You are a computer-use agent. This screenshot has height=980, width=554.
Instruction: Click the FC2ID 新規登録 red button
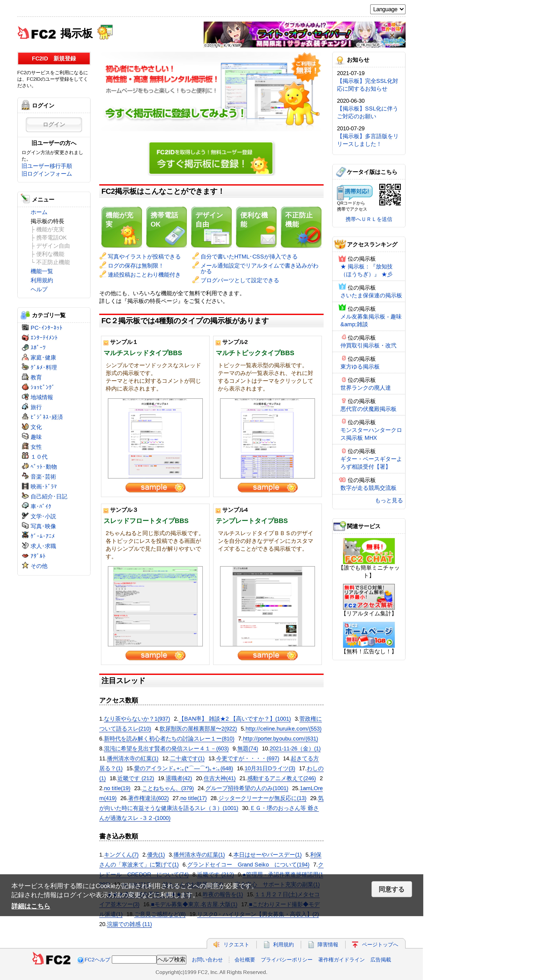54,59
